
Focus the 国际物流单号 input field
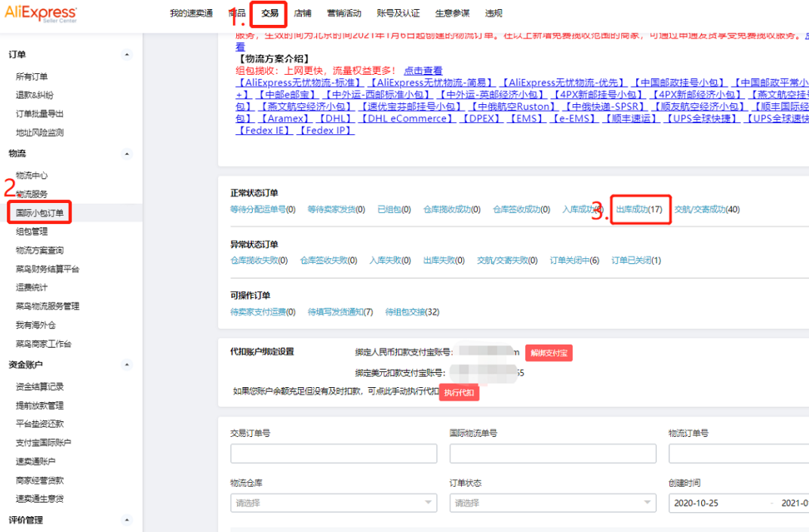552,454
